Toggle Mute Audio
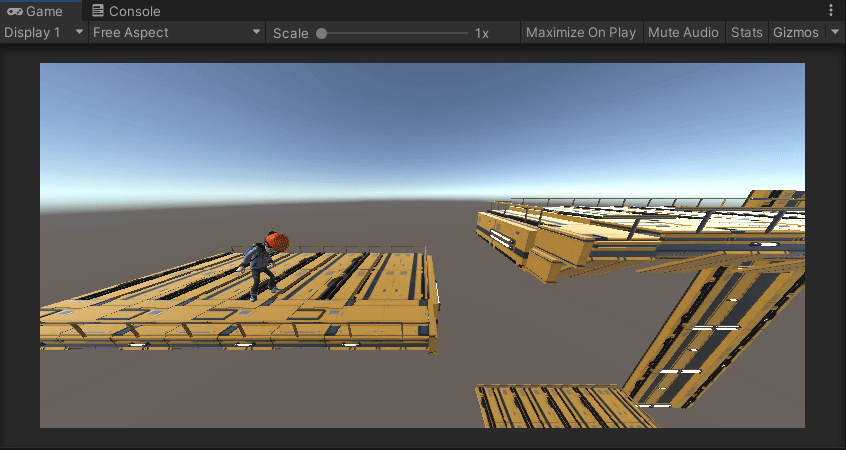This screenshot has width=846, height=450. click(683, 32)
